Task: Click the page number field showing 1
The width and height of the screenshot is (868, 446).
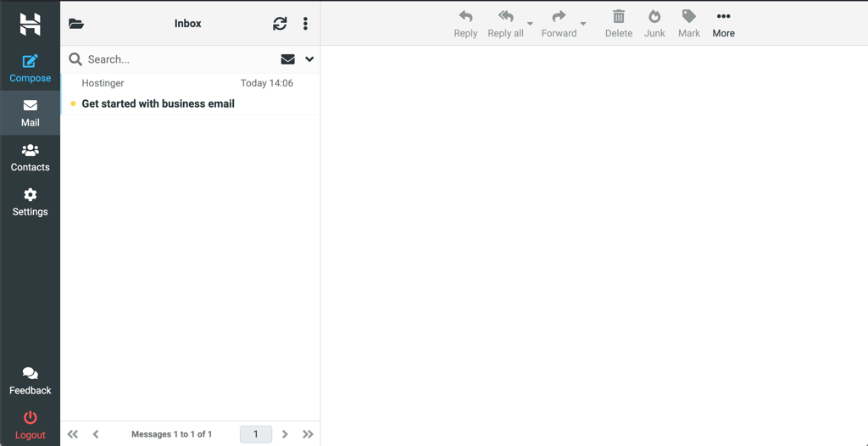Action: [256, 434]
